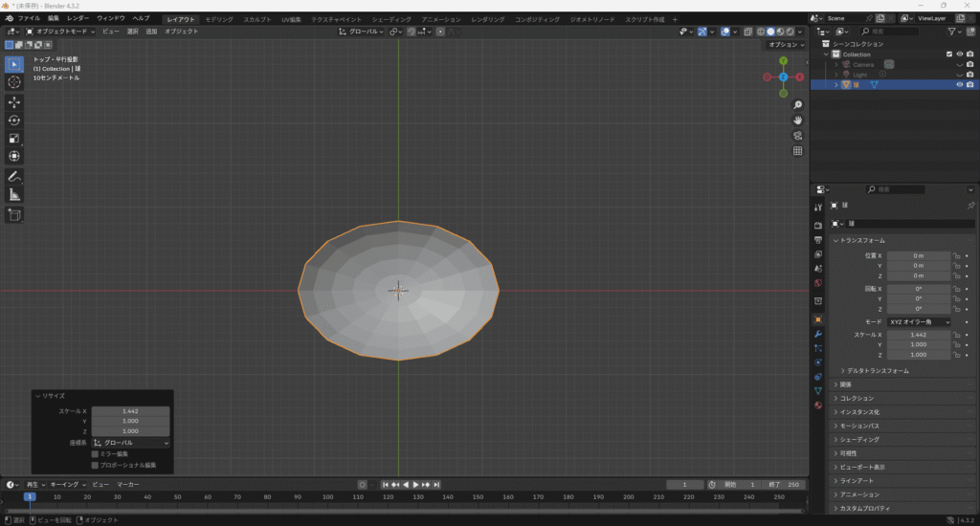Switch orthographic/perspective grid icon
The height and width of the screenshot is (526, 980).
click(797, 150)
